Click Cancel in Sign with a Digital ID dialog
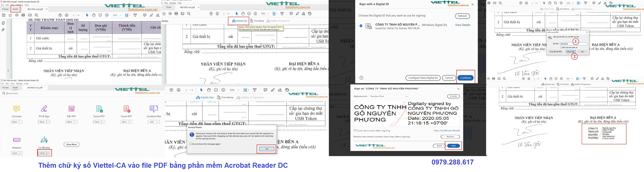Image resolution: width=644 pixels, height=172 pixels. click(x=449, y=78)
